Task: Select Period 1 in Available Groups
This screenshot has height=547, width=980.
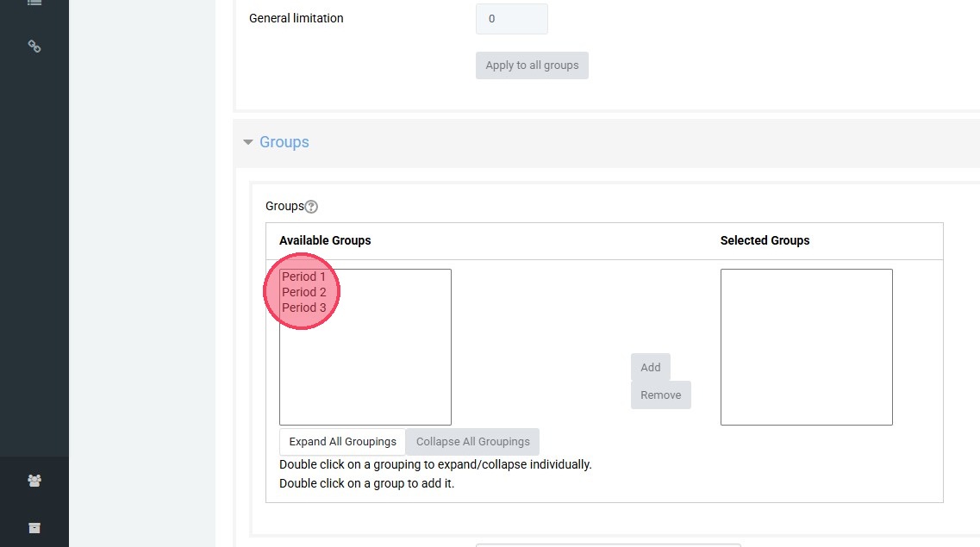Action: (x=304, y=277)
